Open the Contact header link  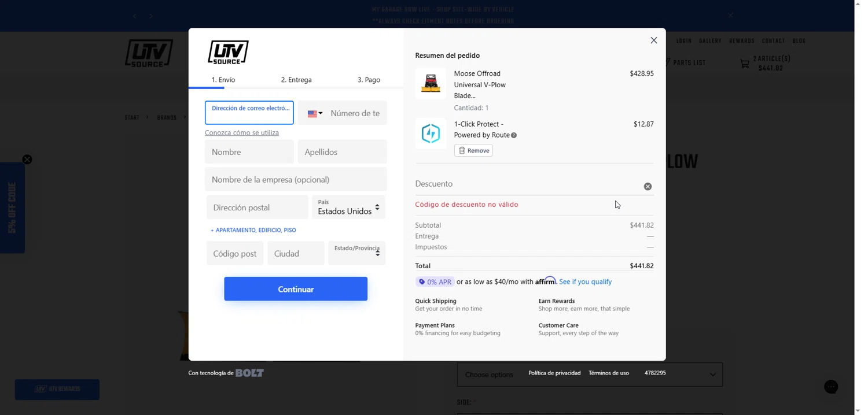click(x=774, y=42)
